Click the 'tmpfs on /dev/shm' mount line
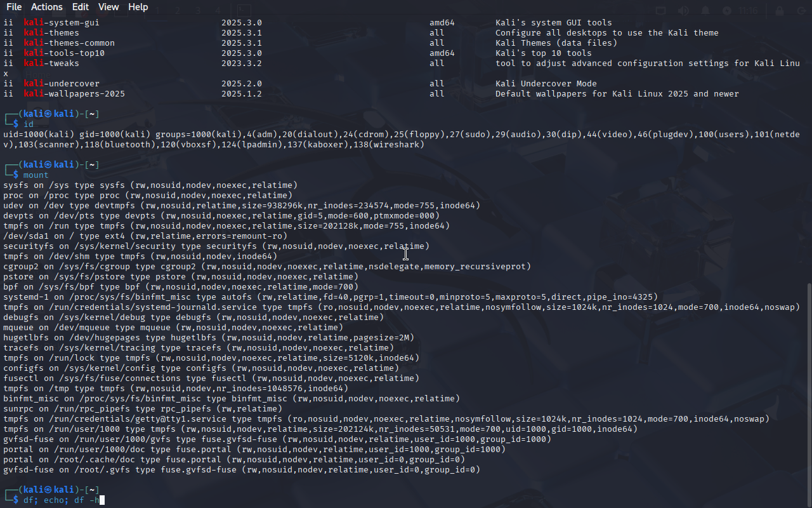The image size is (812, 508). 140,257
